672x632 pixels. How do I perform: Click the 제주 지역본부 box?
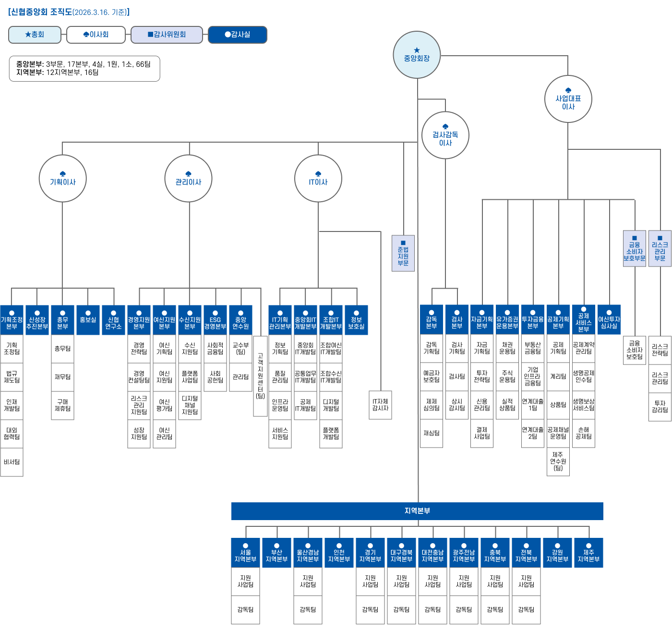point(588,553)
